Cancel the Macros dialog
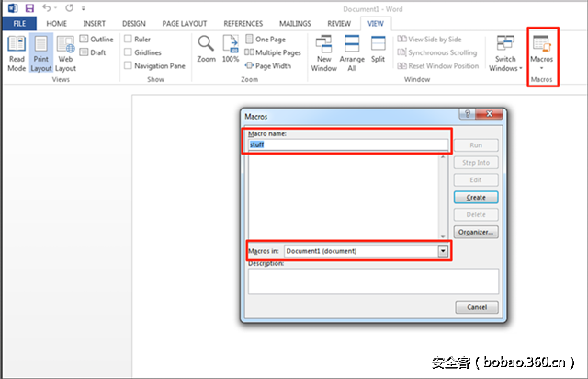 pos(477,307)
